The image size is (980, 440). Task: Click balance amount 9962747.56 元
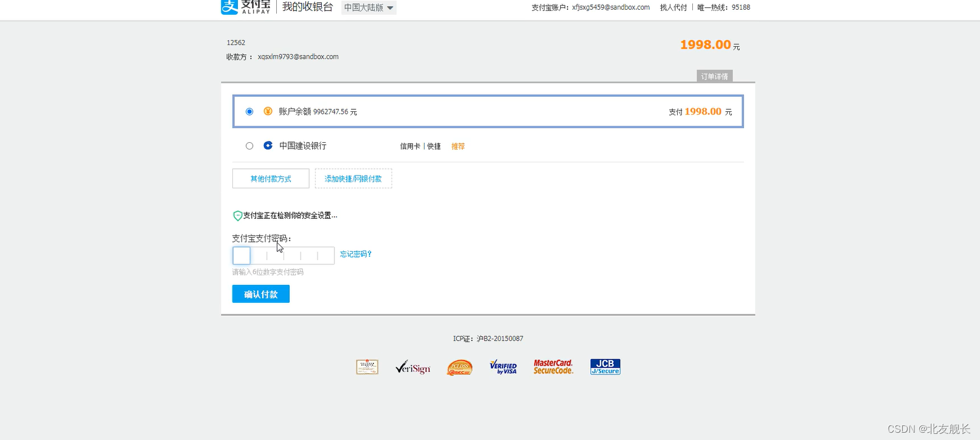(335, 112)
